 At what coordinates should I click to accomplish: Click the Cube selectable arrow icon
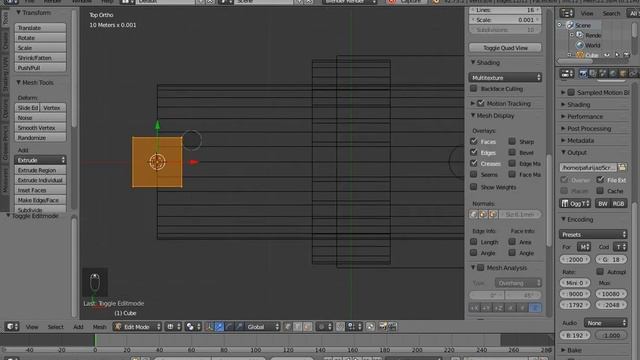coord(617,55)
